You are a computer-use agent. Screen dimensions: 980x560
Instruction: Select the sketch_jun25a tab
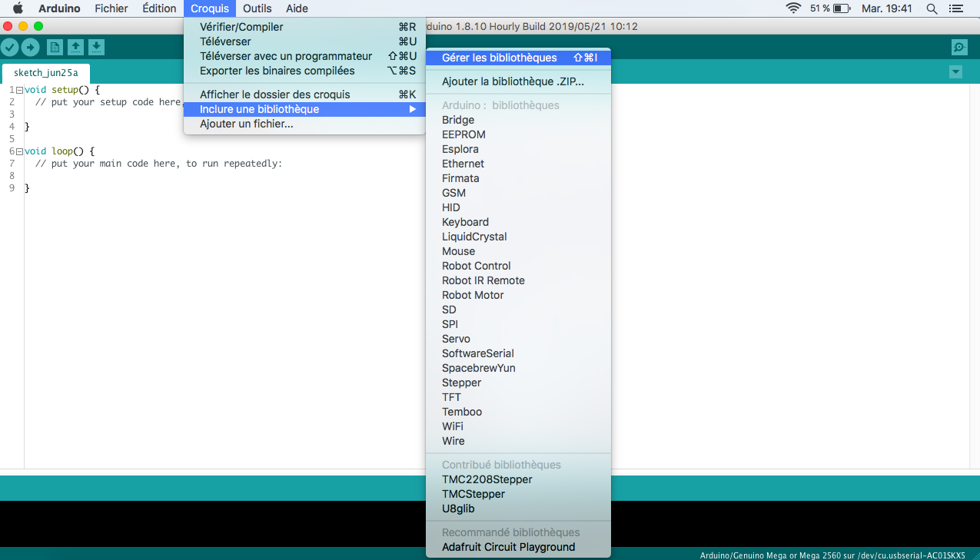click(46, 73)
